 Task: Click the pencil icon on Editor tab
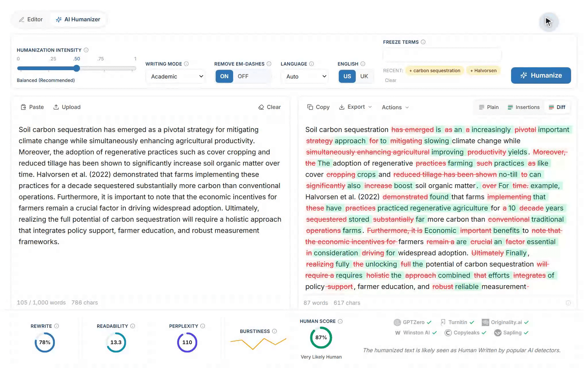[x=21, y=20]
